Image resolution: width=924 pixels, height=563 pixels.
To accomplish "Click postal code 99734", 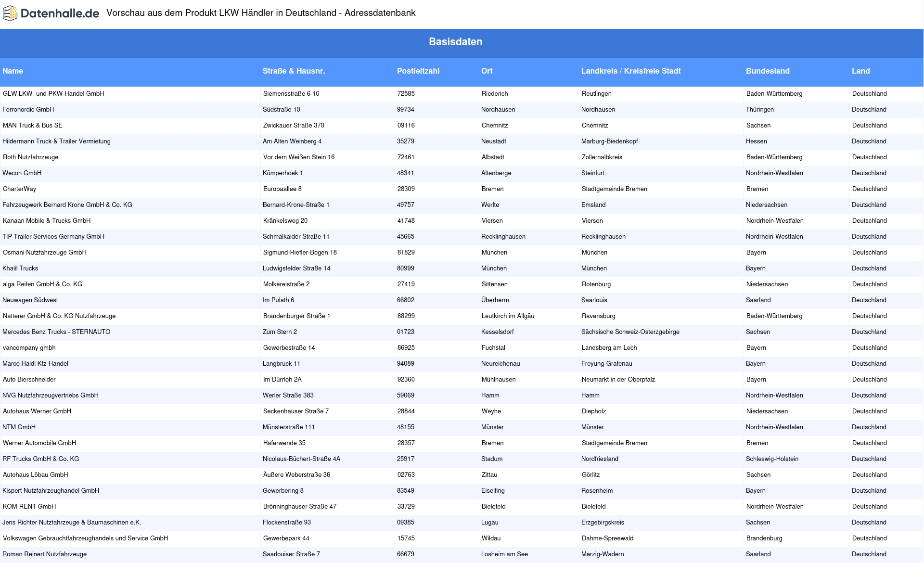I will 406,110.
